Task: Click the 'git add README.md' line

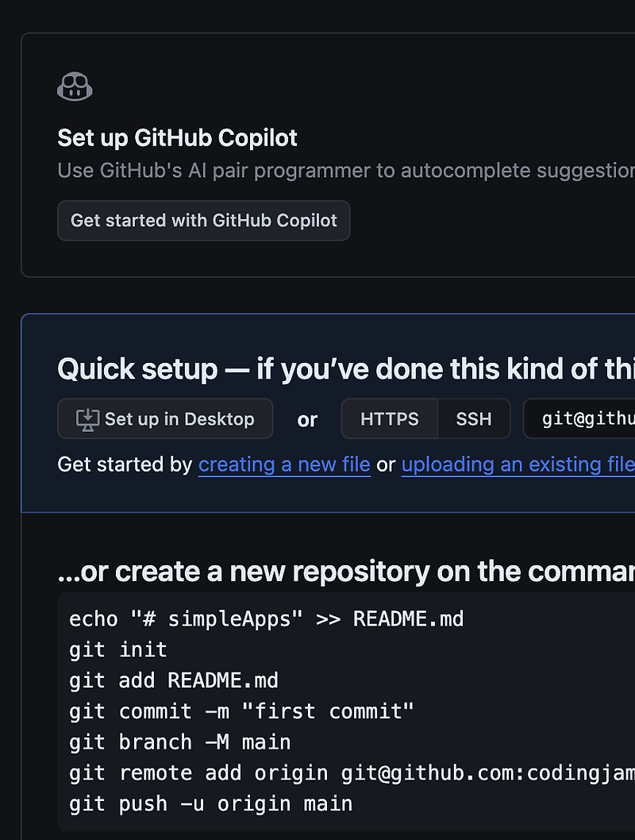Action: coord(172,680)
